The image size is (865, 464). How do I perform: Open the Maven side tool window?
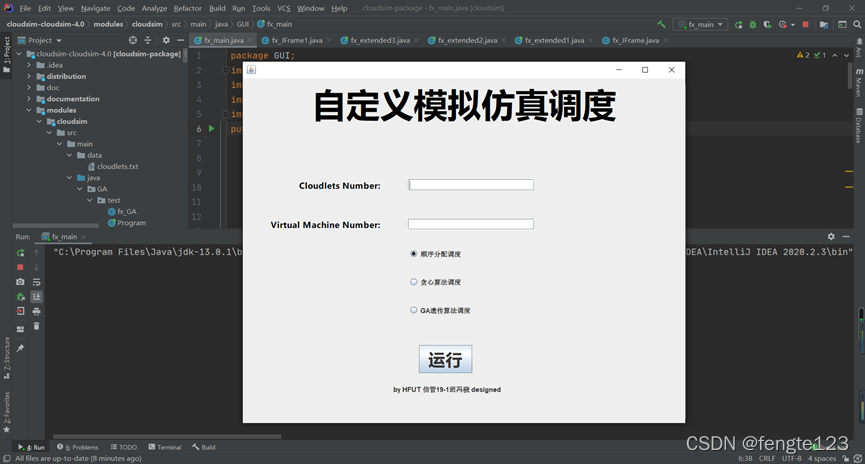(859, 83)
